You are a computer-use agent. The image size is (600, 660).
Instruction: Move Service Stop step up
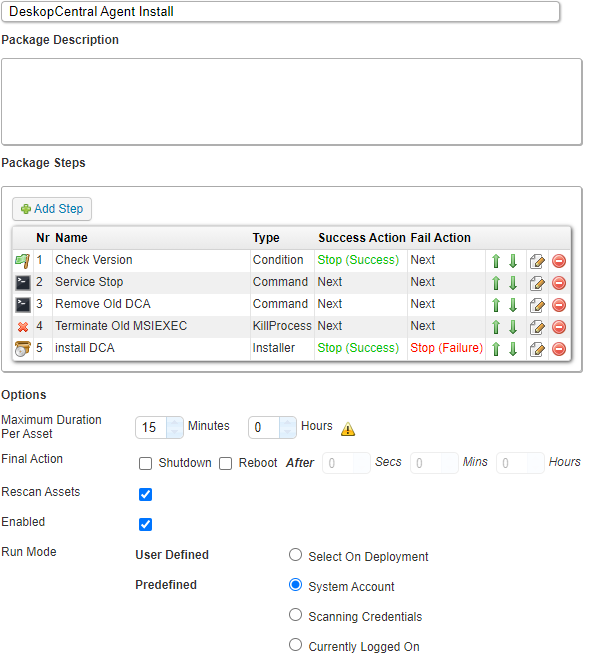click(496, 283)
